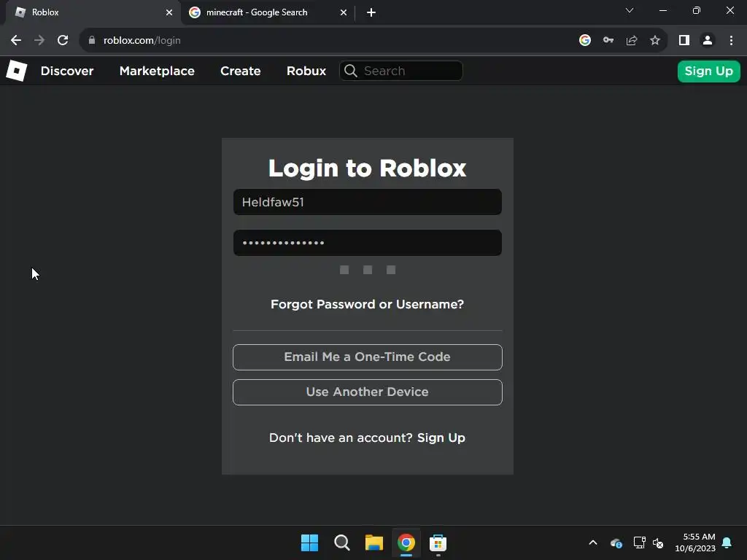Viewport: 747px width, 560px height.
Task: Bookmark this page with star icon
Action: pyautogui.click(x=655, y=41)
